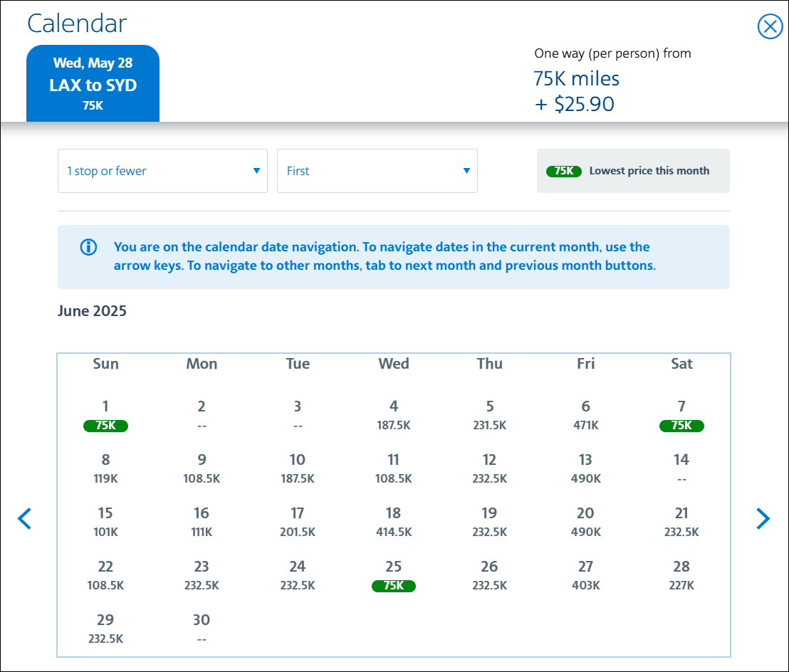Pick June 7 with 75K lowest price

click(x=681, y=416)
